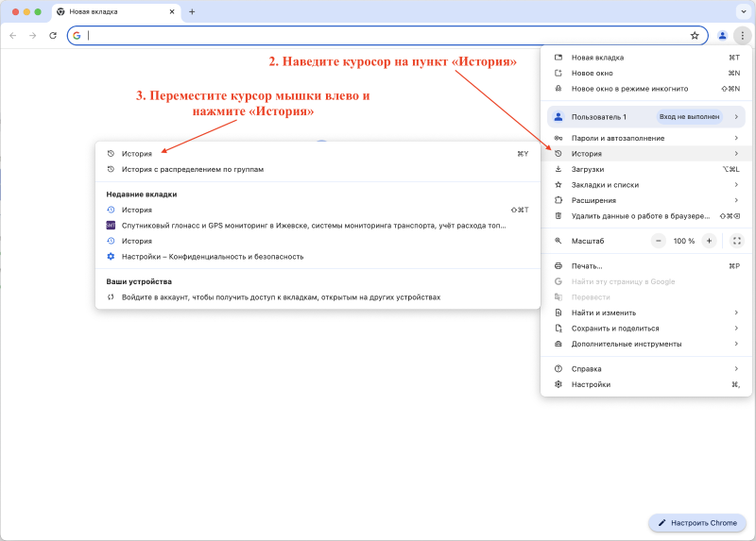Click the site favicon of Спутниковый глонасс entry
756x541 pixels.
coord(111,226)
